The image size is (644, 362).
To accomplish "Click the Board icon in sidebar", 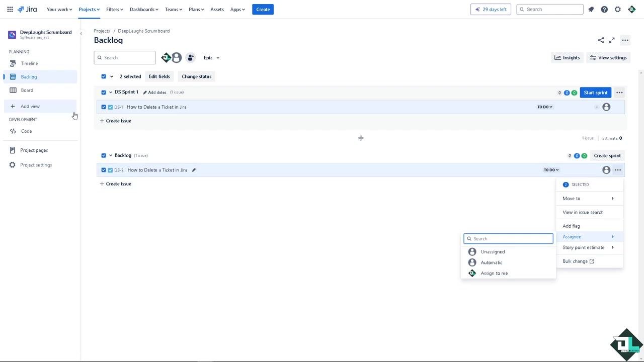I will (13, 90).
